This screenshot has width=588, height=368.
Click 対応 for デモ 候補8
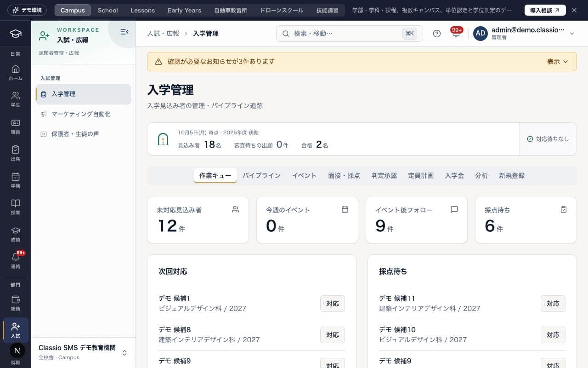(x=333, y=335)
